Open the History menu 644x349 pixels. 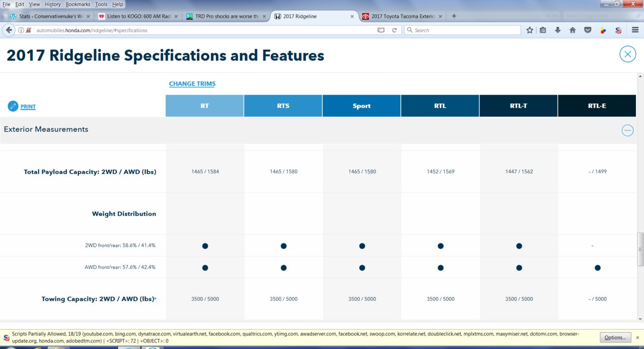pyautogui.click(x=52, y=4)
